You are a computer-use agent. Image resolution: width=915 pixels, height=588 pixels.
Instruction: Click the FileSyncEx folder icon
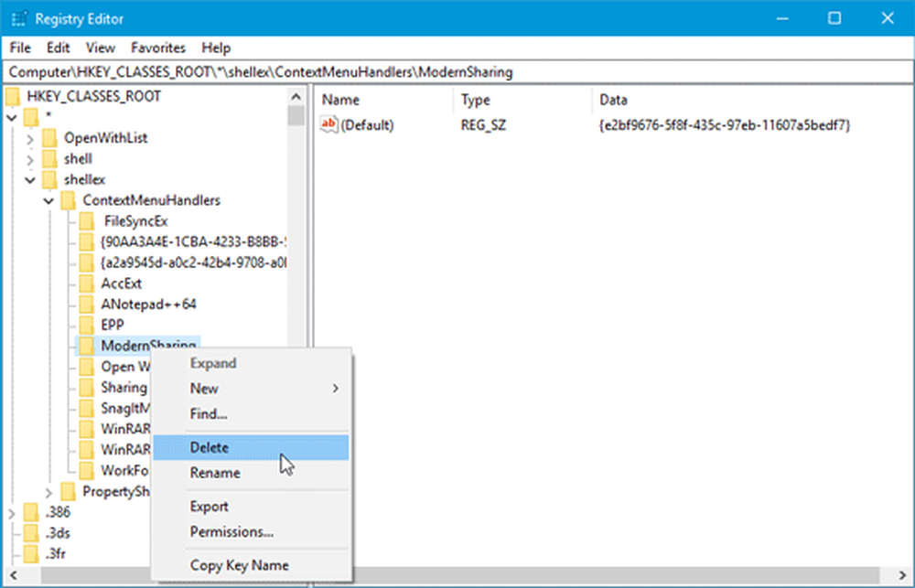point(87,221)
